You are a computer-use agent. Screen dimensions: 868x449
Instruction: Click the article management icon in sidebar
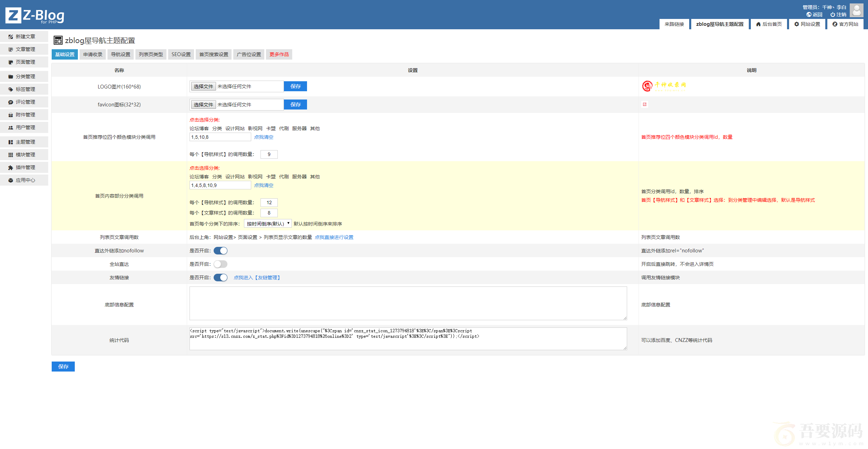(x=11, y=49)
